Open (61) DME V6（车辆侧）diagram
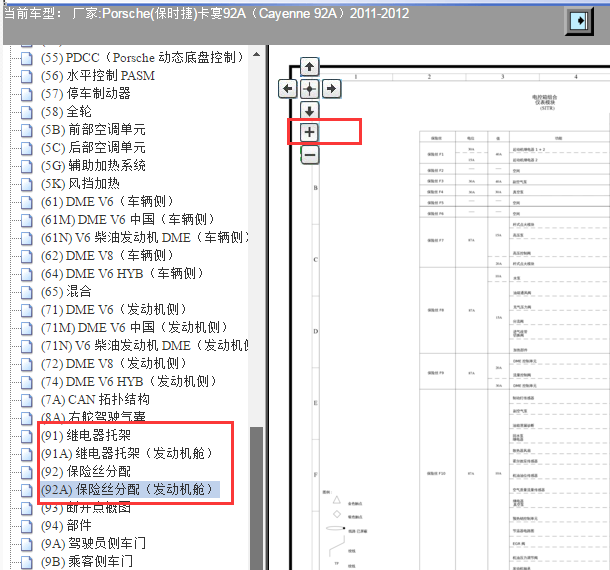The width and height of the screenshot is (610, 570). (x=107, y=202)
